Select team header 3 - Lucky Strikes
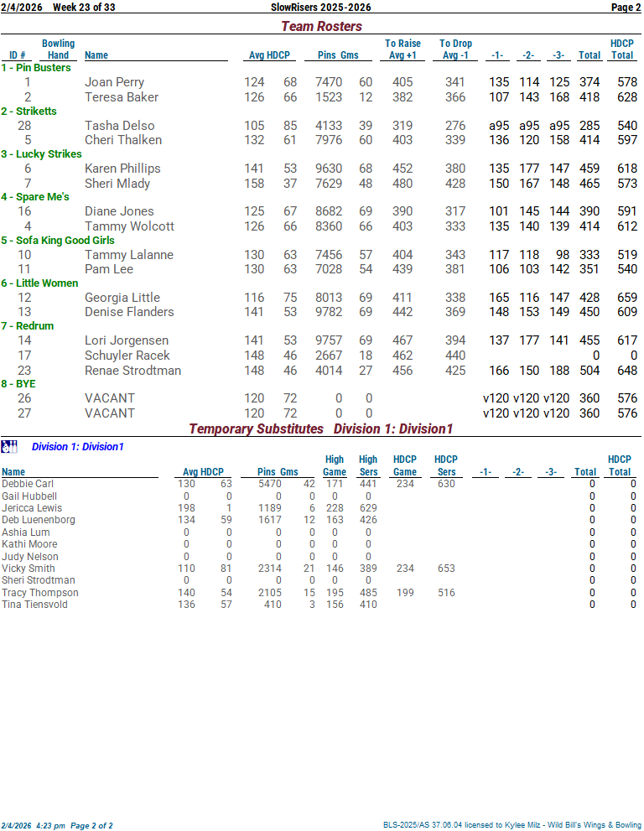Image resolution: width=644 pixels, height=831 pixels. point(41,154)
